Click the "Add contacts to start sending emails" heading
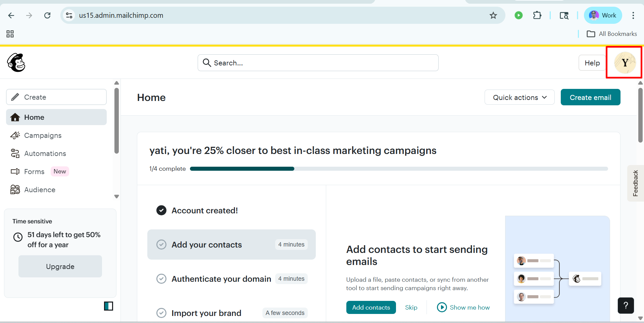Screen dimensions: 644x323 pyautogui.click(x=417, y=255)
